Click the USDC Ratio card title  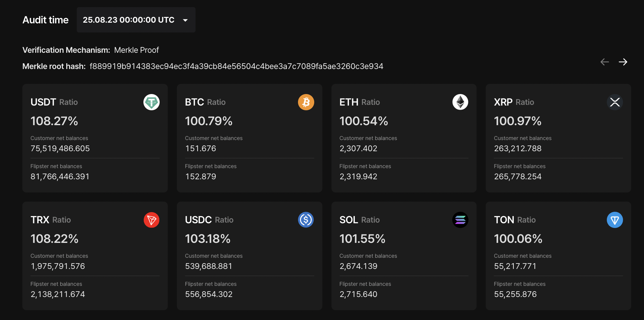pos(209,220)
